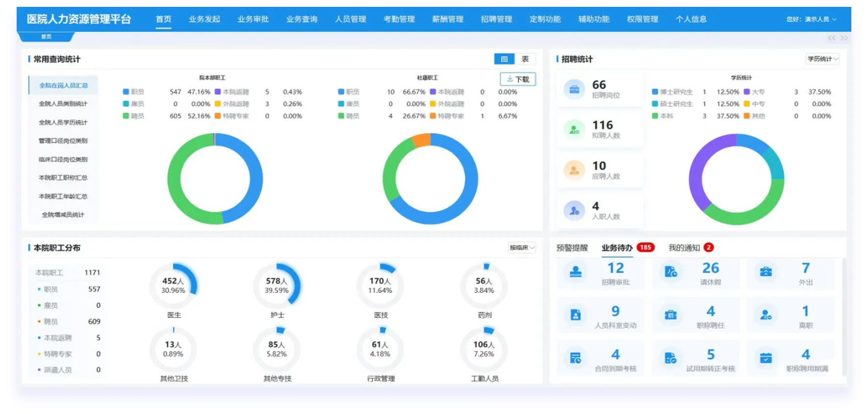The image size is (868, 414).
Task: Select 全院增减员统计 in query list
Action: pos(63,215)
